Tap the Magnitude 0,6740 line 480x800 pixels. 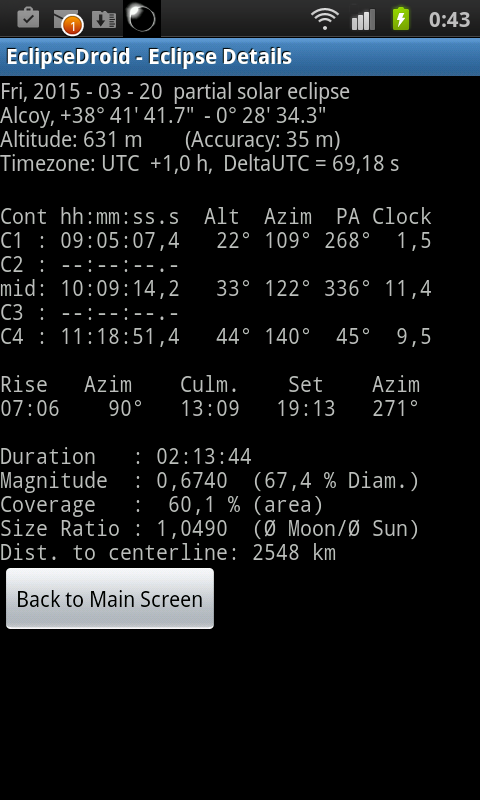(210, 481)
